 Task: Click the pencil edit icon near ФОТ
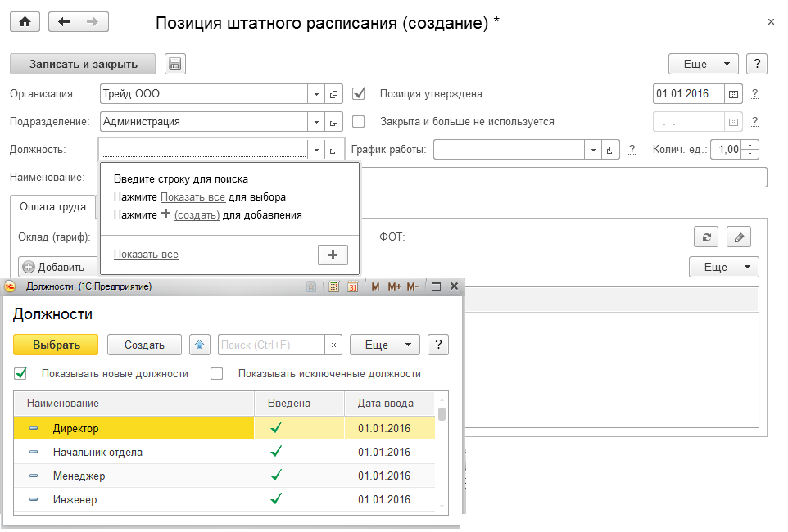click(x=739, y=237)
